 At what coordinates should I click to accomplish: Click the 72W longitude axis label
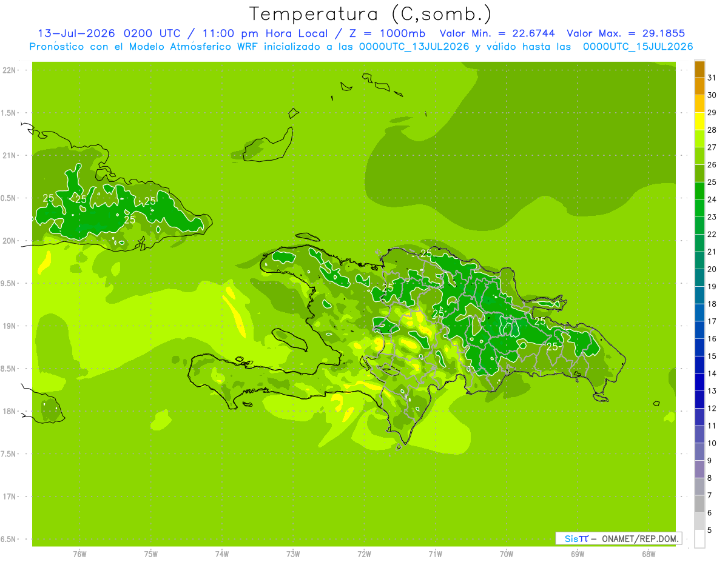click(x=364, y=554)
